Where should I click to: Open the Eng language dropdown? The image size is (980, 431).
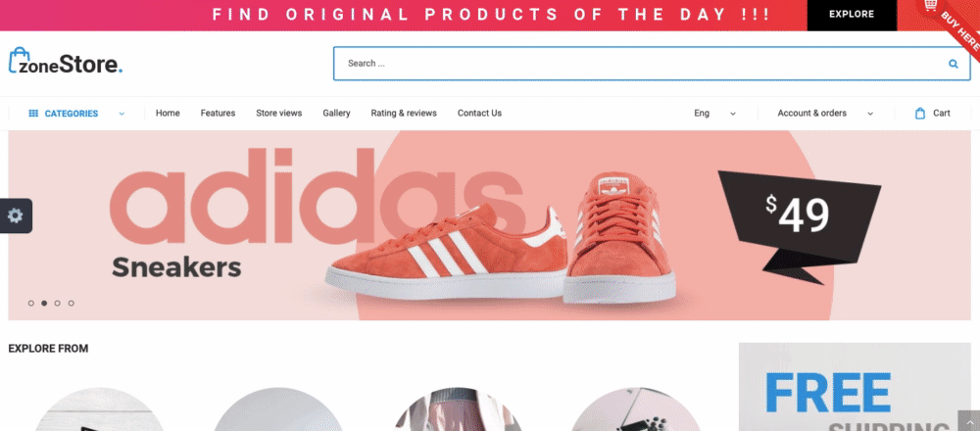pyautogui.click(x=714, y=113)
